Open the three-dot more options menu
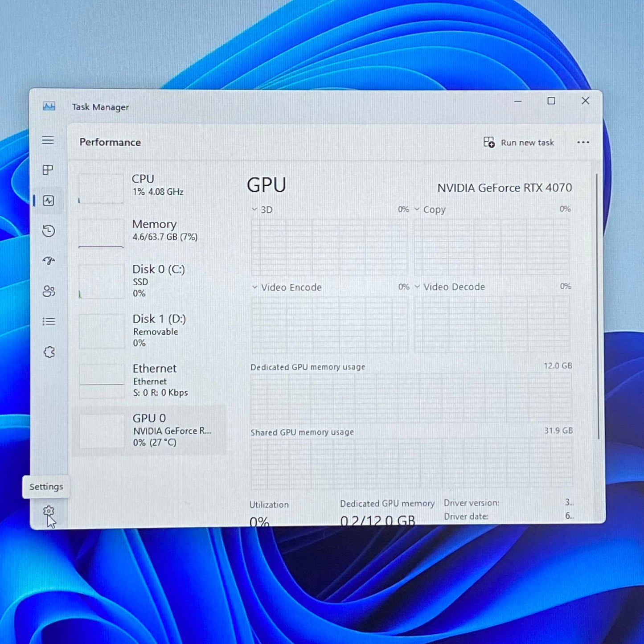The image size is (644, 644). [583, 143]
